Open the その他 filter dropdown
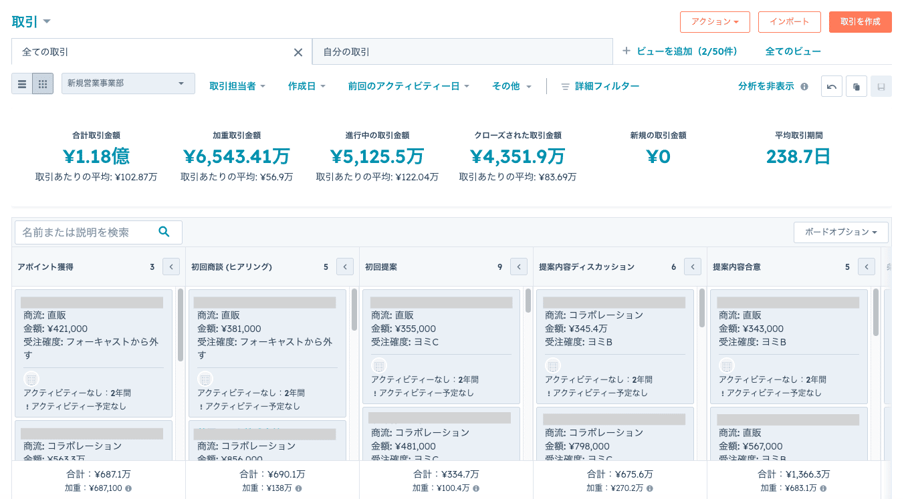 (x=511, y=86)
